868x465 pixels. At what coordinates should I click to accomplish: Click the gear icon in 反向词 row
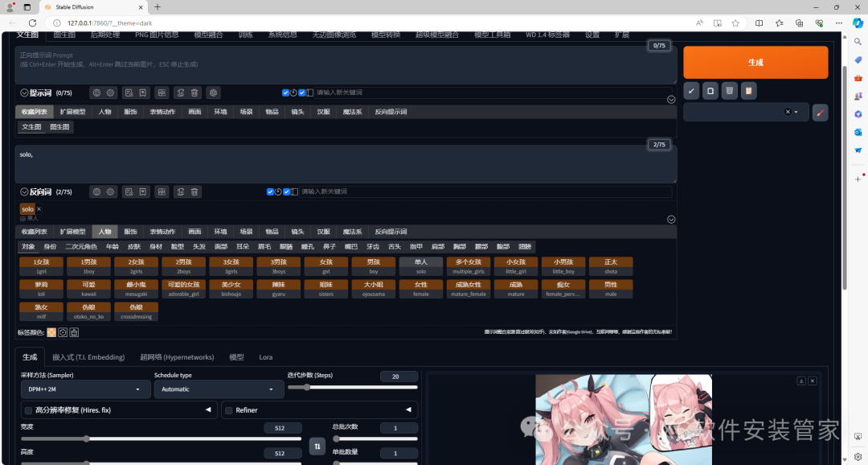[110, 191]
